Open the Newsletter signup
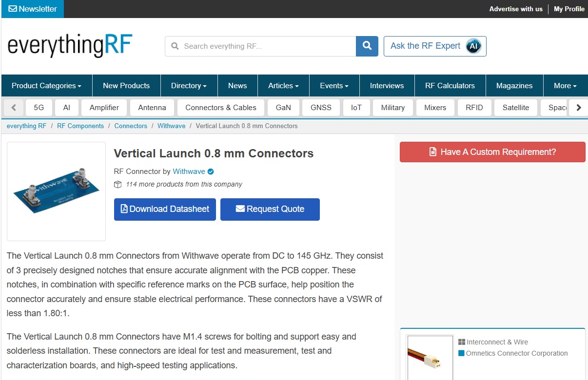Screen dimensions: 588x380 pos(33,9)
